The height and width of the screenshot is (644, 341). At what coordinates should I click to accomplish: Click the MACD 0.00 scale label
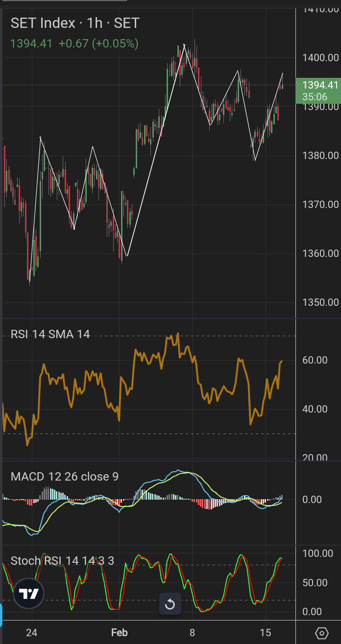point(312,500)
